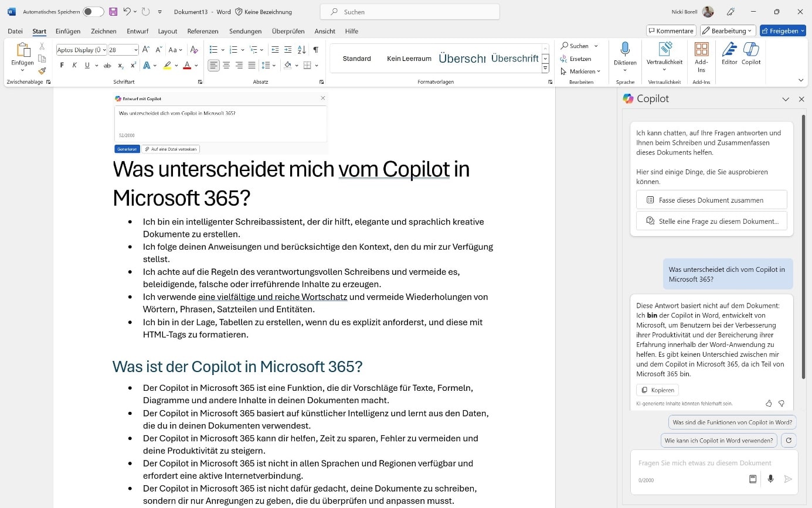
Task: Click the Copilot ribbon icon
Action: click(751, 49)
